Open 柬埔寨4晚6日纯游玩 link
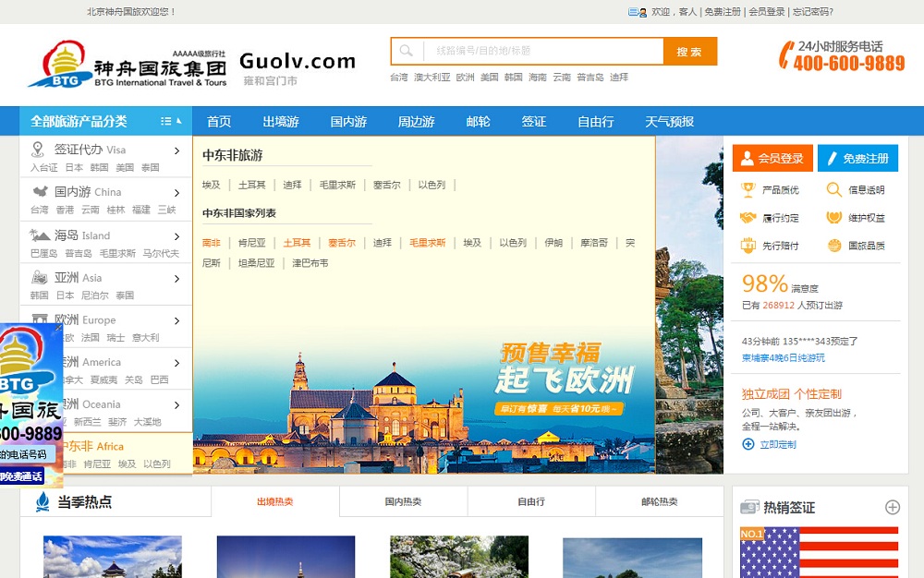924x578 pixels. coord(784,358)
